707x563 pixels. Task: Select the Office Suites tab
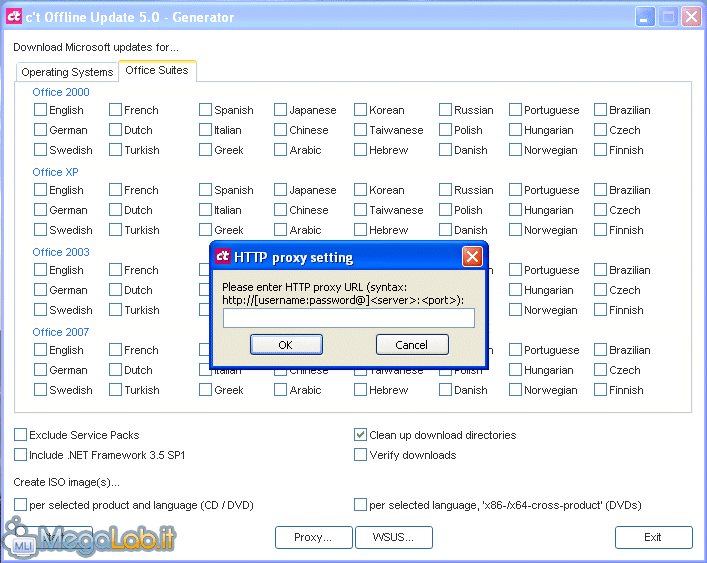pos(157,70)
